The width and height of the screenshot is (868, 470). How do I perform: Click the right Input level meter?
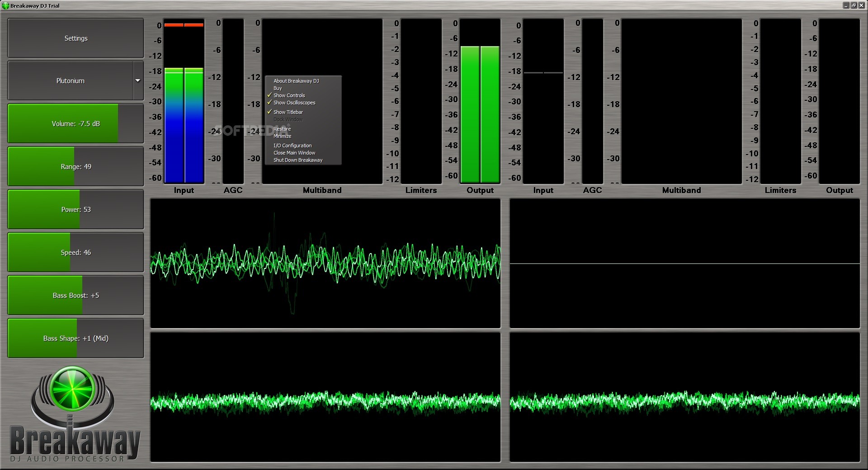coord(543,102)
